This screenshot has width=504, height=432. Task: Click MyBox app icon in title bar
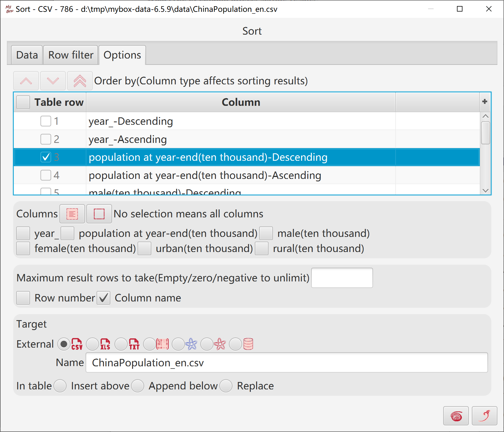tap(9, 9)
